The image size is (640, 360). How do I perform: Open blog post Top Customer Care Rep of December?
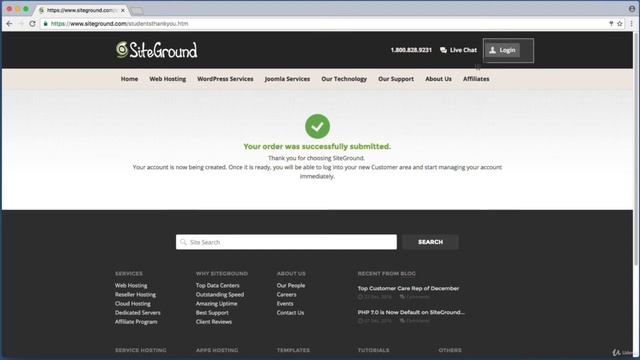coord(408,288)
